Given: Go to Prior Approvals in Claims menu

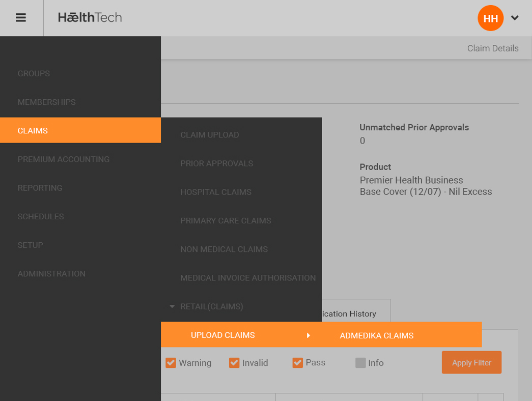Looking at the screenshot, I should point(217,163).
